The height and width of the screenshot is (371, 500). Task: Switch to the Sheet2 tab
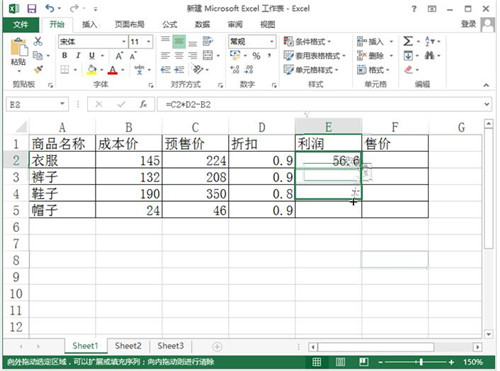[128, 346]
